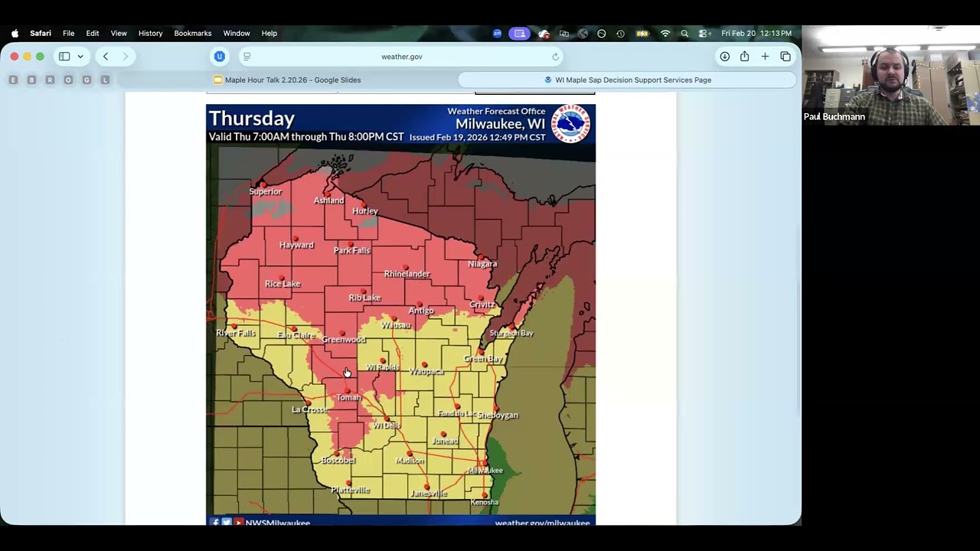Open the page reader menu icon
Viewport: 980px width, 551px height.
click(247, 56)
